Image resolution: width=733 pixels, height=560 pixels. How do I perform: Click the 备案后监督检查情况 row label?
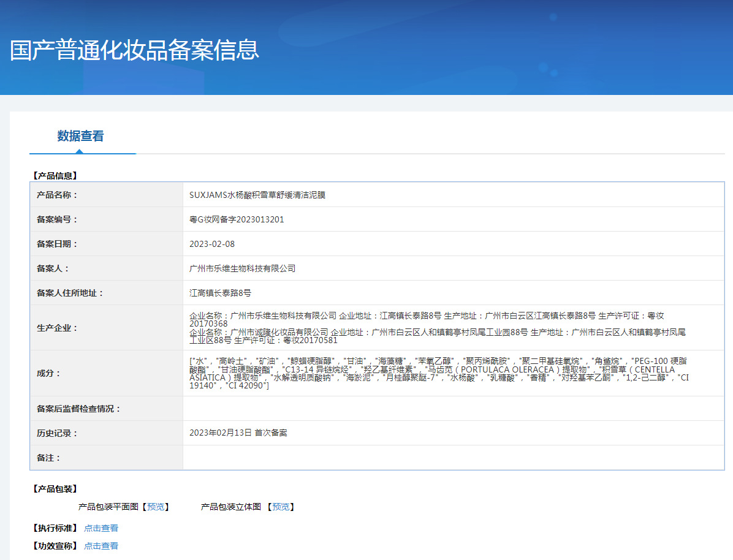(x=79, y=409)
